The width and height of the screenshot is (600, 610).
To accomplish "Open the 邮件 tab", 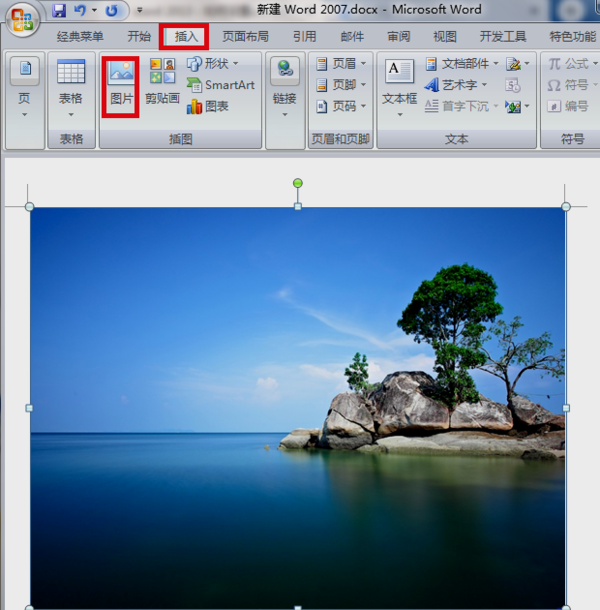I will coord(352,37).
